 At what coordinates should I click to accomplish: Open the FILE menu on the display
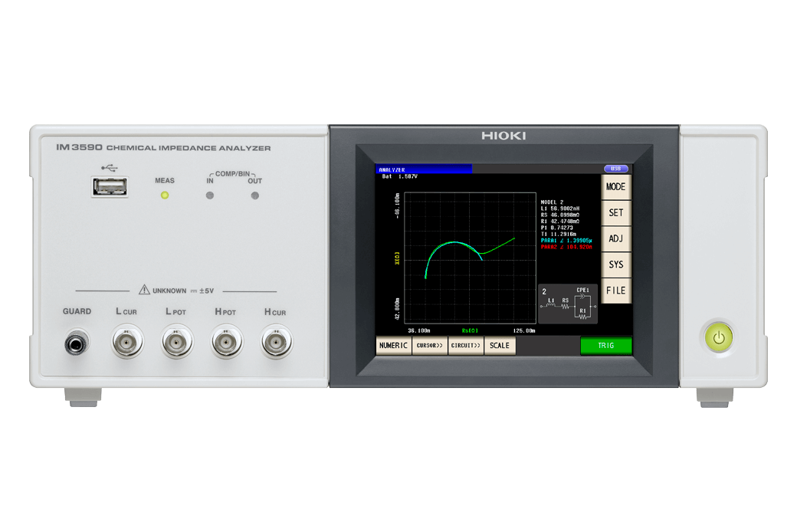(x=615, y=291)
